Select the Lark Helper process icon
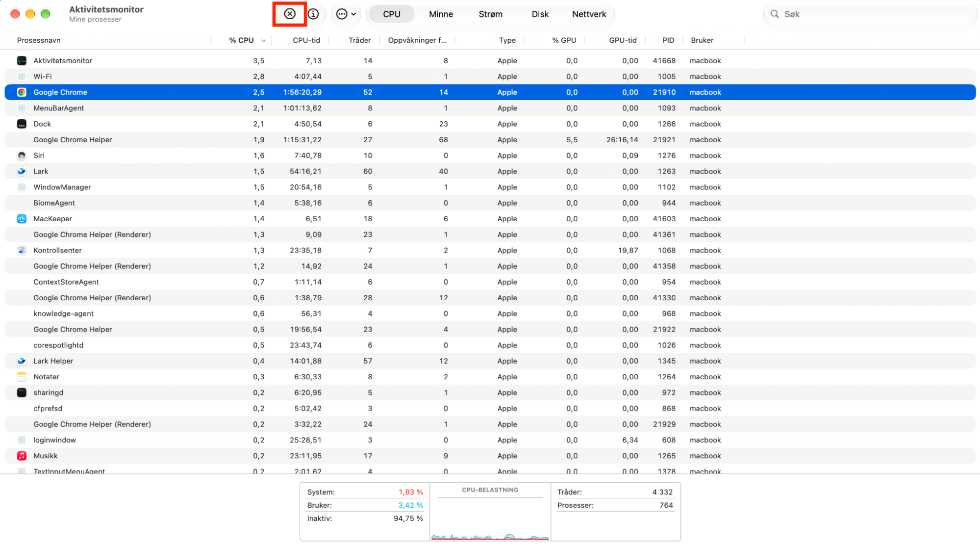The height and width of the screenshot is (546, 980). point(22,361)
